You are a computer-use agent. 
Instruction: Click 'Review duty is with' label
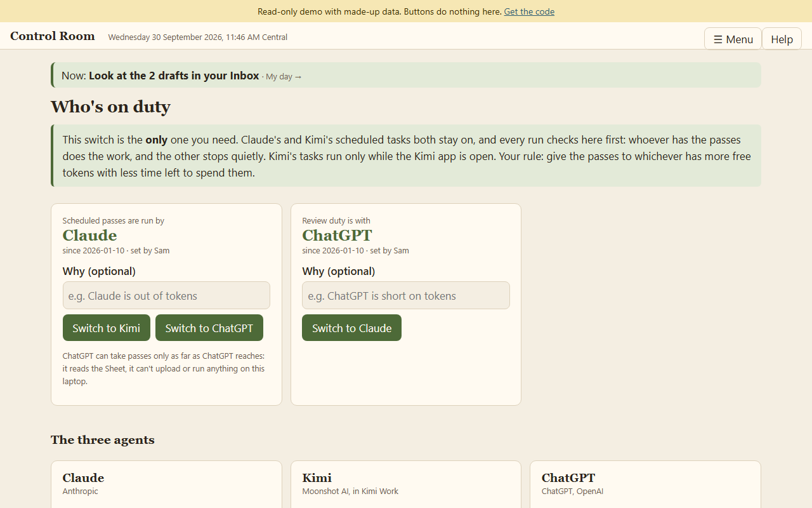tap(336, 220)
